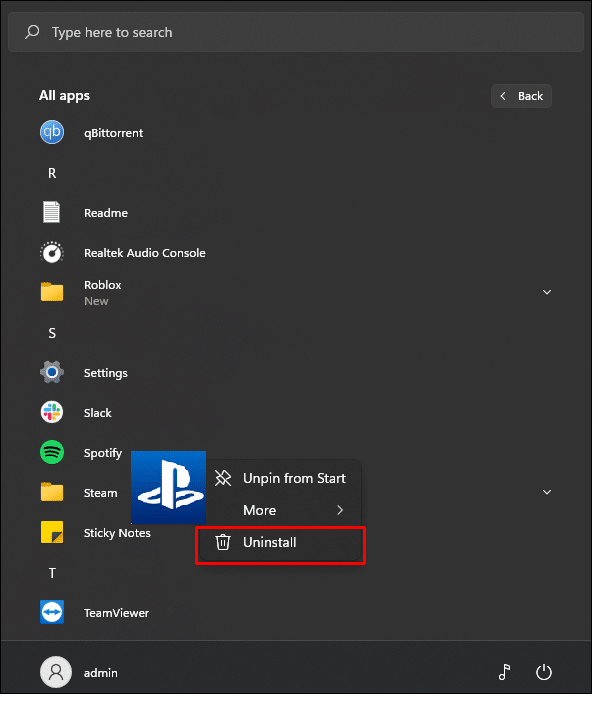The height and width of the screenshot is (702, 598).
Task: Click the qBittorrent label
Action: point(114,134)
